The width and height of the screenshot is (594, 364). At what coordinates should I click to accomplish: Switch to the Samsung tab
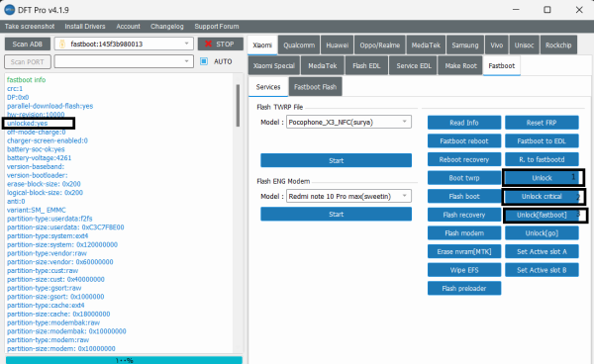465,45
